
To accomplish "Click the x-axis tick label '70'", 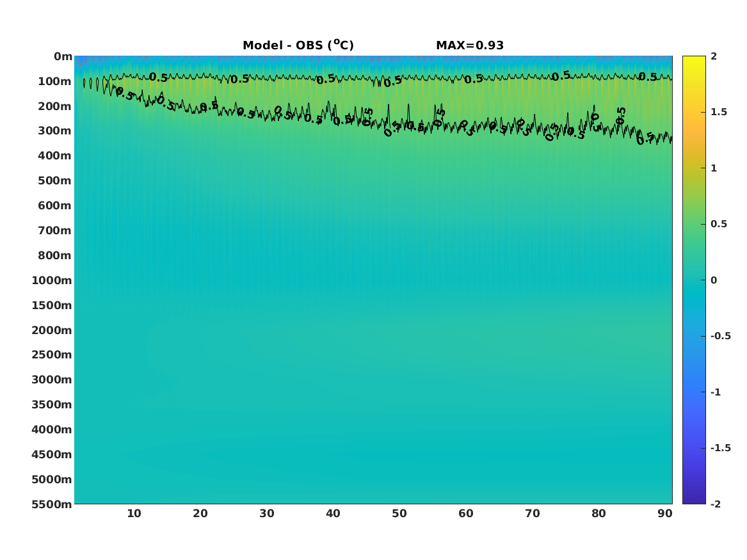I will click(532, 513).
